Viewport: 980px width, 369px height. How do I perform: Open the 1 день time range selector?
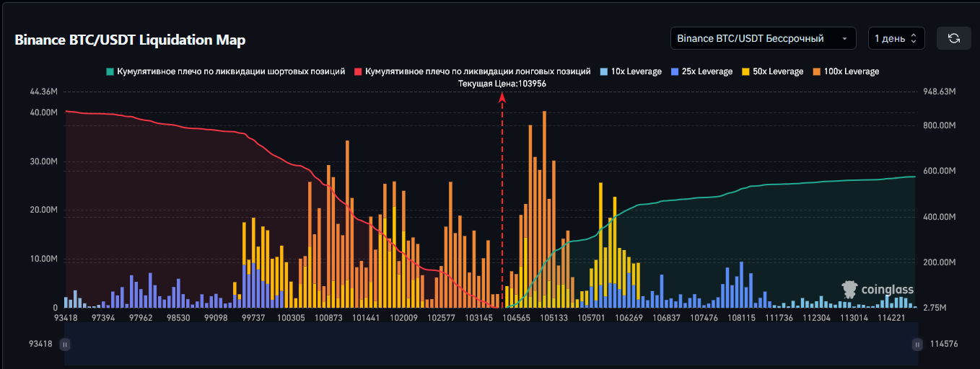[x=896, y=38]
